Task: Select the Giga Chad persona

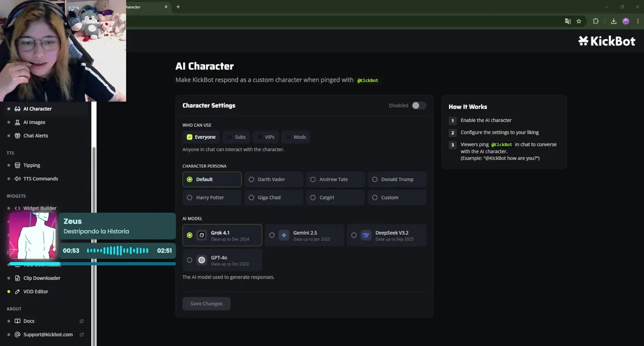Action: point(274,198)
